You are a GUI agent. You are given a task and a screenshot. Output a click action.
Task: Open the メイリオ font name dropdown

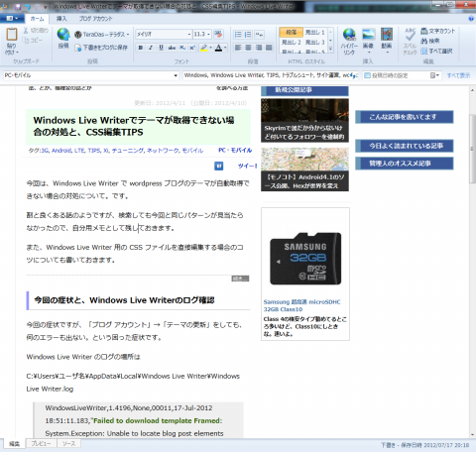pyautogui.click(x=189, y=35)
